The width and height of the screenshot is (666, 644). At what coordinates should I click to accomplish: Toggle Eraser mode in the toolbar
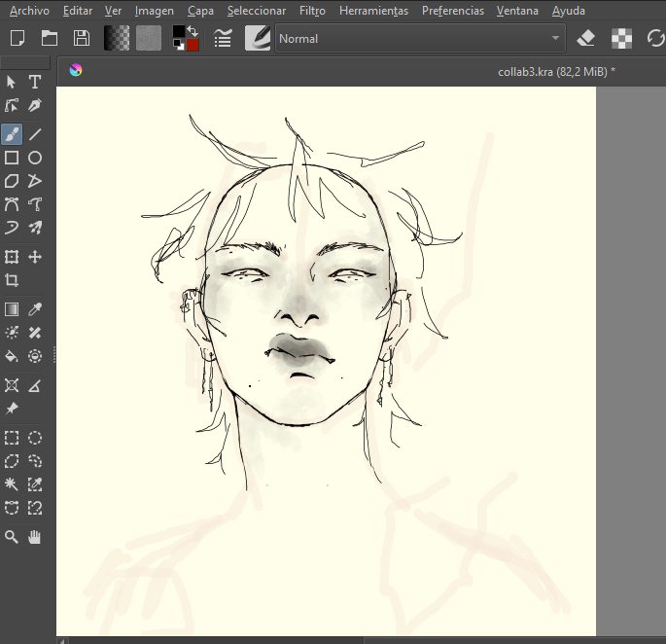tap(585, 38)
